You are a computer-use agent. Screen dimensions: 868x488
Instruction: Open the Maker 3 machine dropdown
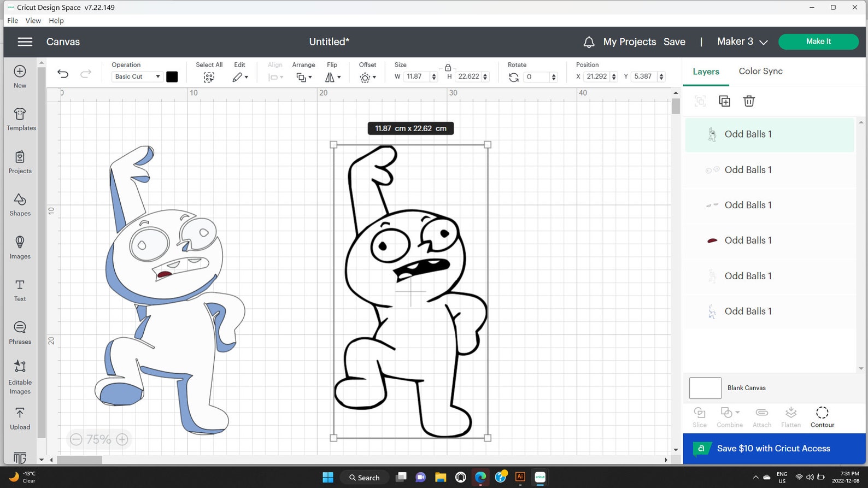coord(742,42)
